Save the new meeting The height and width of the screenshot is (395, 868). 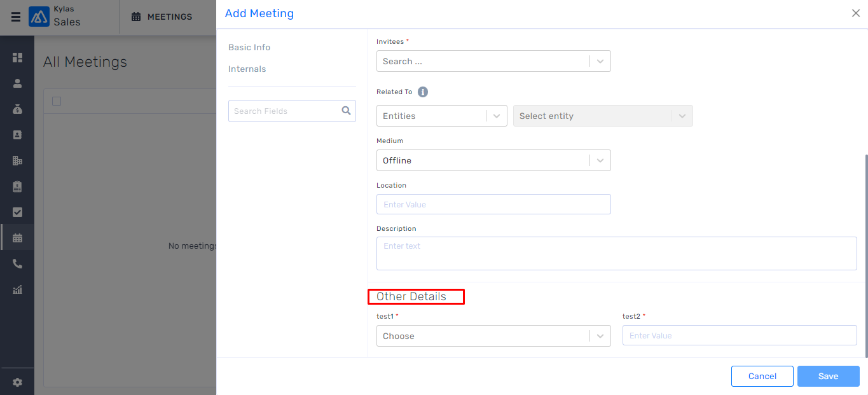click(829, 376)
